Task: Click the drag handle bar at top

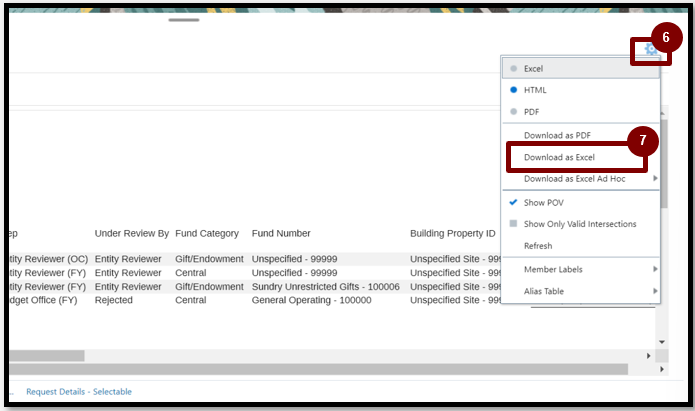Action: [x=184, y=20]
